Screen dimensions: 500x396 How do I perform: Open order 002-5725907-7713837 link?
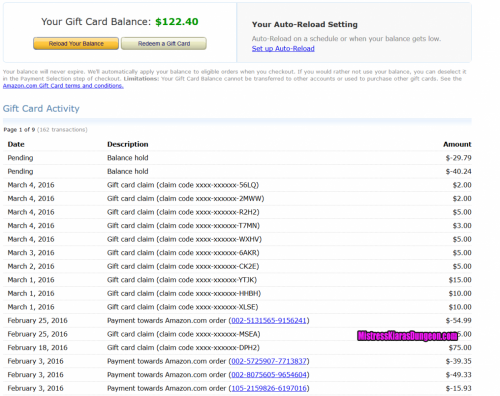point(269,361)
